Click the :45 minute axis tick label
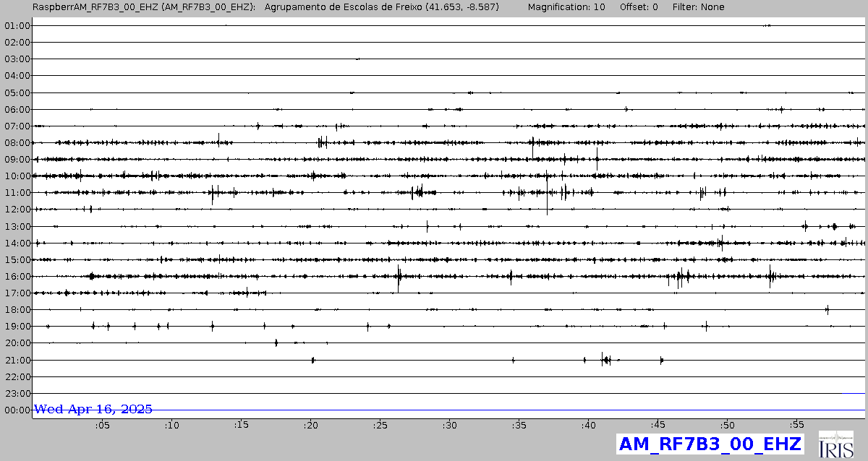The width and height of the screenshot is (868, 461). (x=658, y=426)
